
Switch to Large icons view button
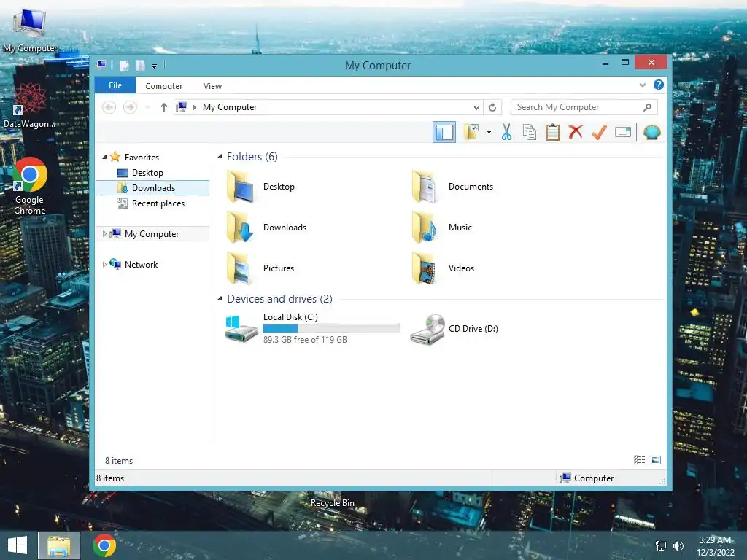[x=656, y=459]
